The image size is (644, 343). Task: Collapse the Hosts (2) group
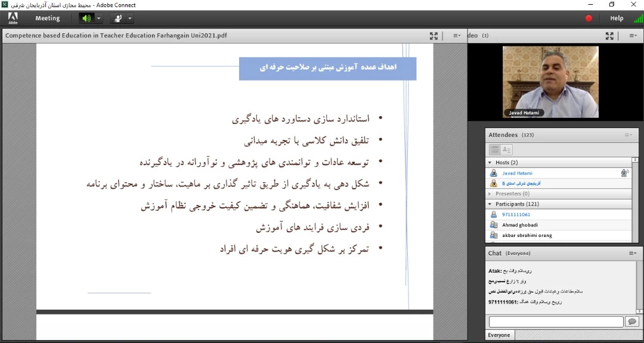coord(490,163)
